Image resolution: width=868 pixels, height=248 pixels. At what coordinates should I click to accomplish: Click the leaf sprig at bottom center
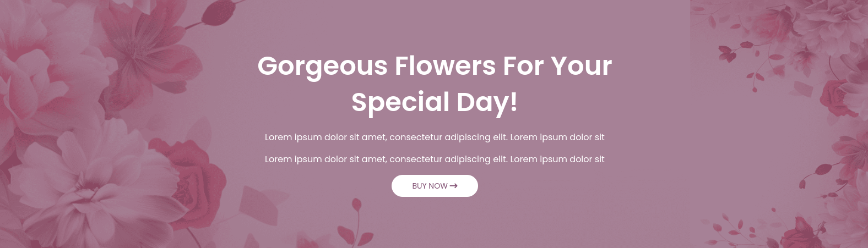point(355,225)
